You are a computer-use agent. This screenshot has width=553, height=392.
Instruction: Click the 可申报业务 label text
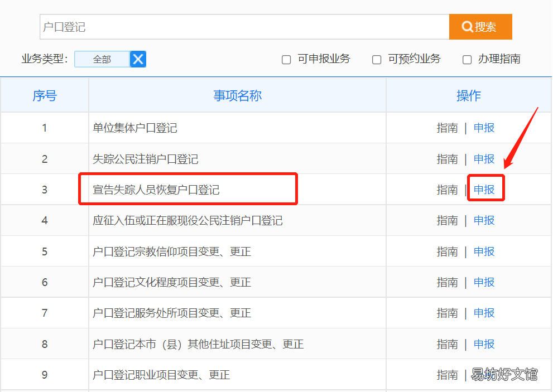point(324,59)
